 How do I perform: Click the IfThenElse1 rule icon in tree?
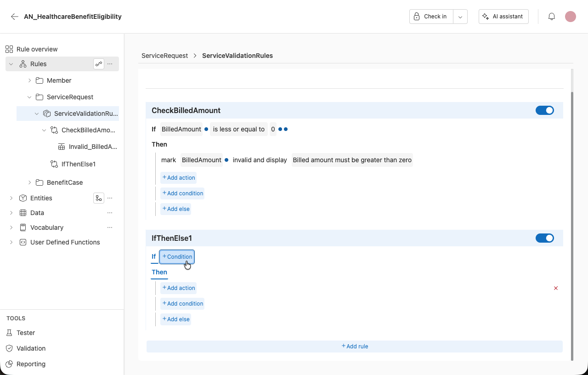54,164
